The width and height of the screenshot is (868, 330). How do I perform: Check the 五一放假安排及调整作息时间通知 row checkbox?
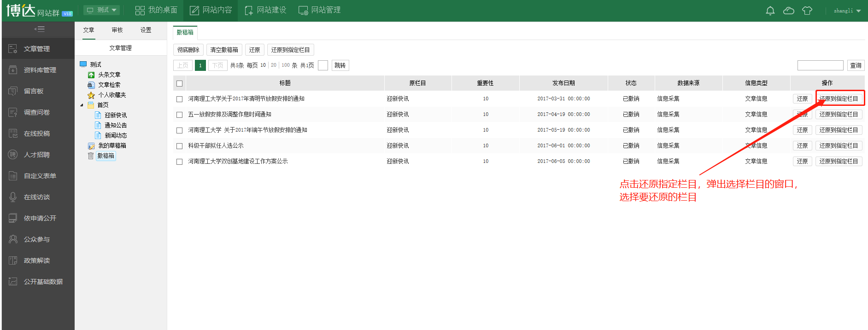click(x=180, y=115)
